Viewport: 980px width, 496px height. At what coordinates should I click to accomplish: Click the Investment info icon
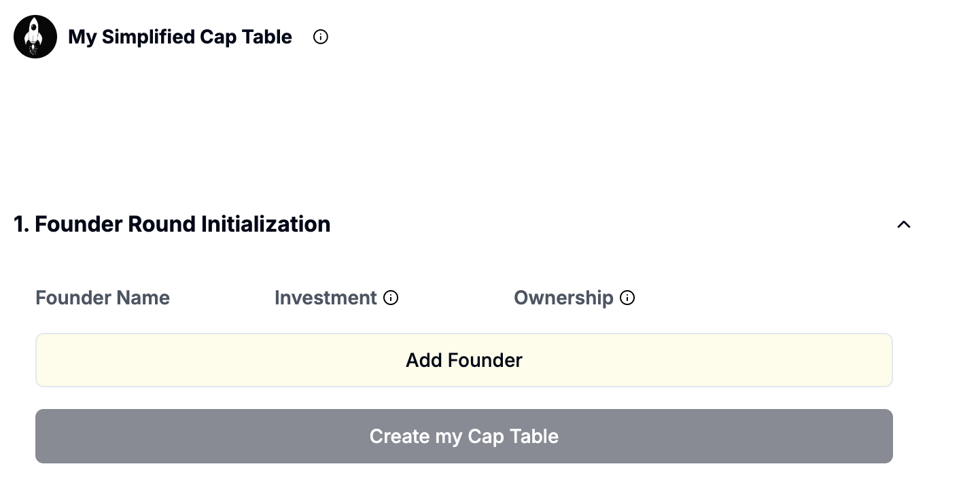point(391,298)
